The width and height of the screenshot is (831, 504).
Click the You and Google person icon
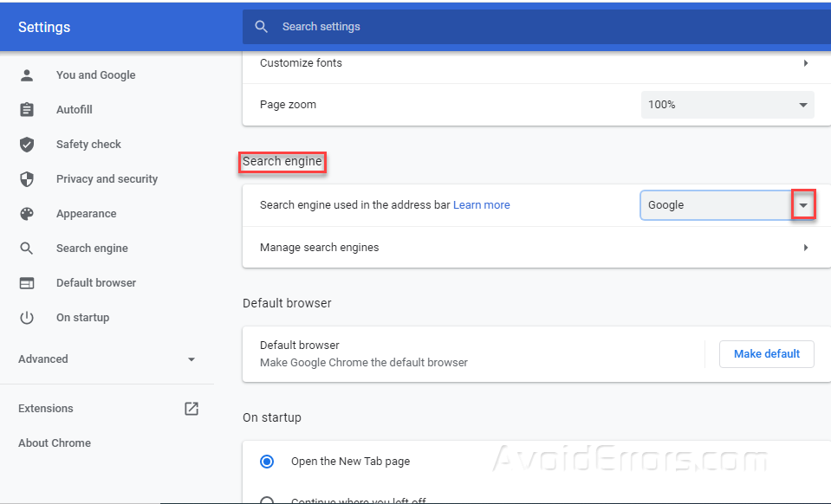click(27, 75)
